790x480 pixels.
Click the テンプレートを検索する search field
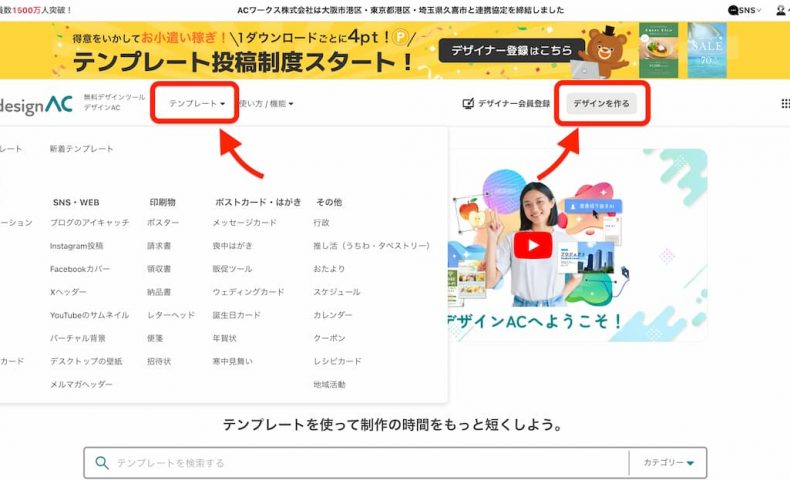pos(360,463)
